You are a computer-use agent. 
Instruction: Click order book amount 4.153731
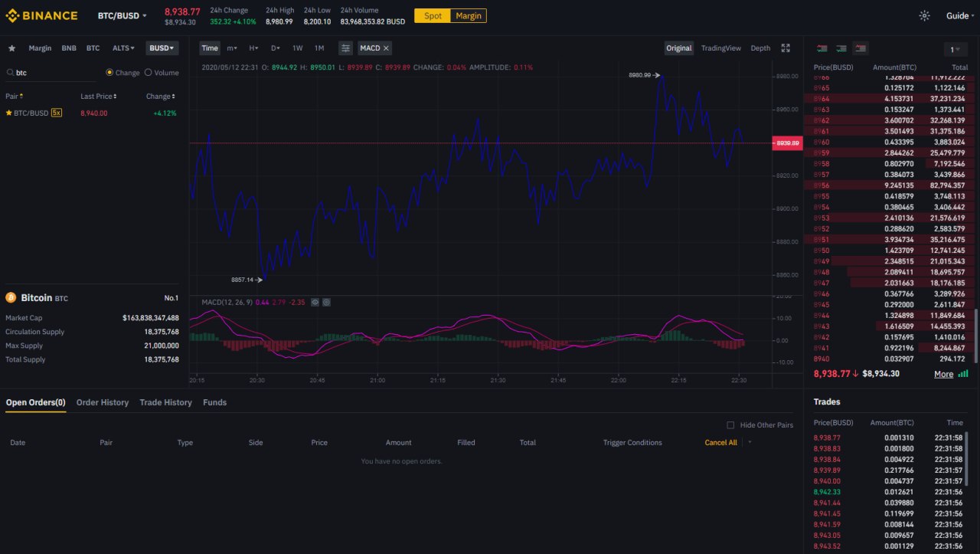tap(899, 99)
